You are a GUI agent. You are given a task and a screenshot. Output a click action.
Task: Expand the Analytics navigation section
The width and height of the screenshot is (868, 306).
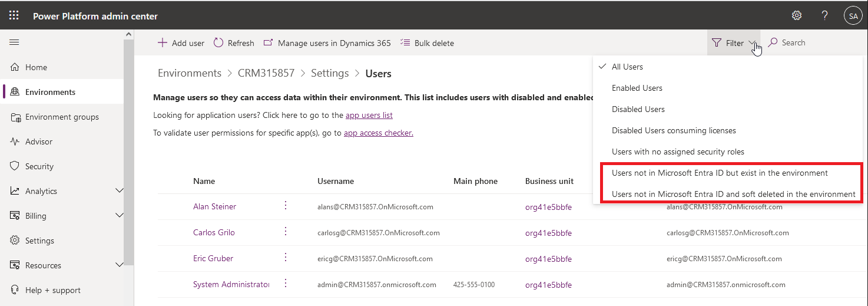click(x=120, y=191)
